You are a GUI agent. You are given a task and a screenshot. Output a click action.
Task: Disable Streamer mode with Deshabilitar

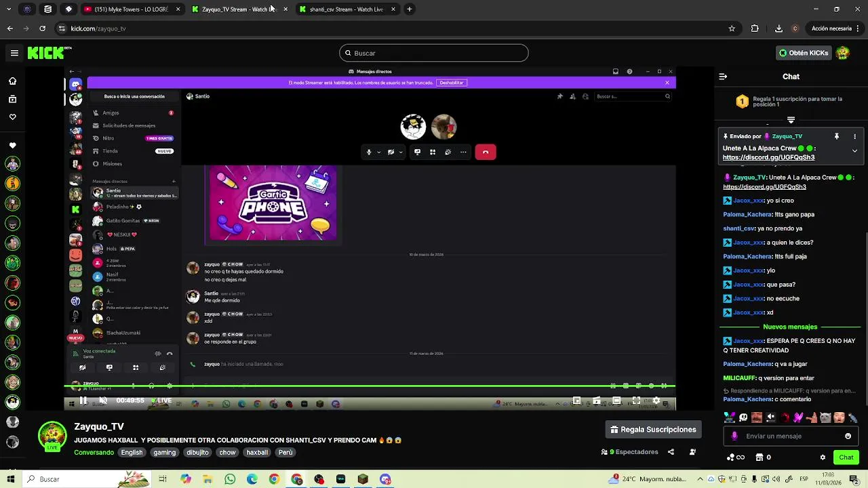click(x=451, y=83)
